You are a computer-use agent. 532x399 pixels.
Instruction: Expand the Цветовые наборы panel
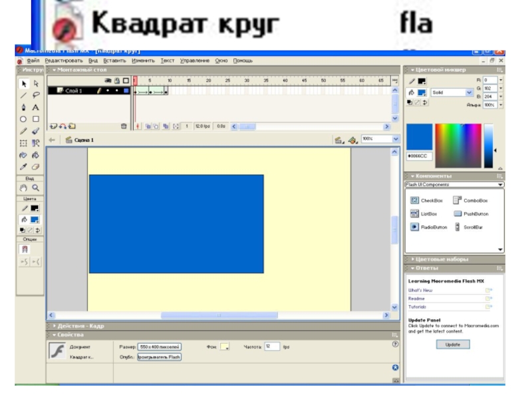click(x=412, y=259)
